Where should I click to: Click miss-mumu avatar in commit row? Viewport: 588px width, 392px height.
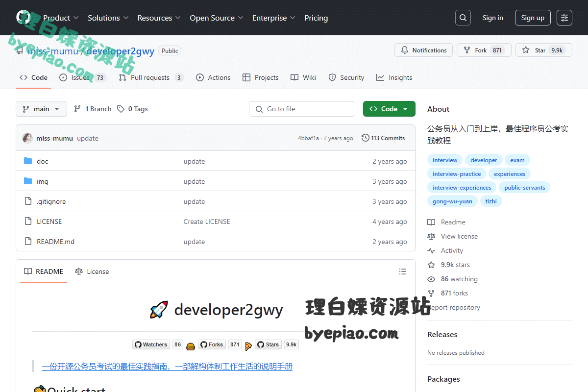[x=28, y=138]
